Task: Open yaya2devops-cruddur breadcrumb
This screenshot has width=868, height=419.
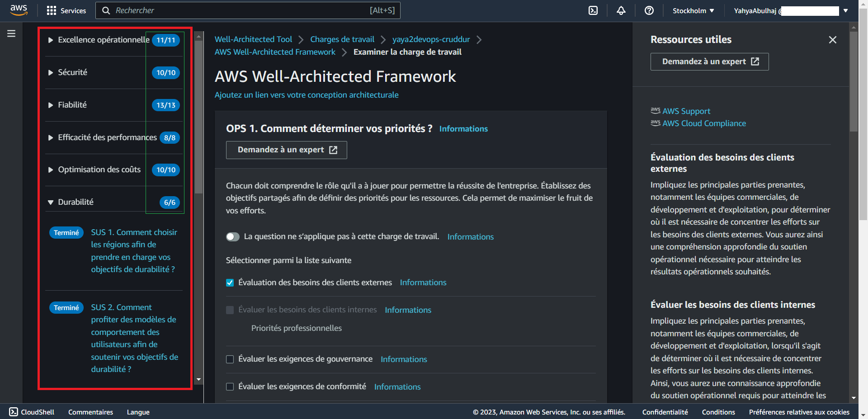Action: click(431, 39)
